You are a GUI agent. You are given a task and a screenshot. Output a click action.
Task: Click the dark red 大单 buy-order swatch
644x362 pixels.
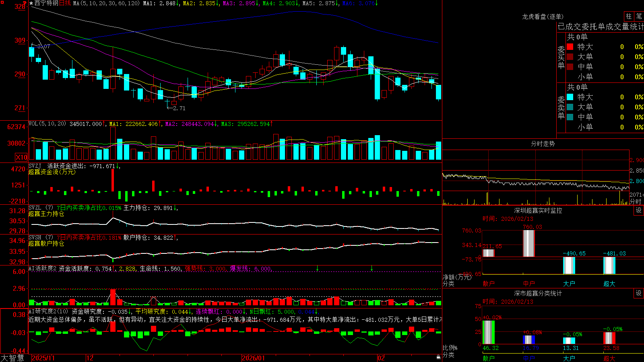click(570, 57)
